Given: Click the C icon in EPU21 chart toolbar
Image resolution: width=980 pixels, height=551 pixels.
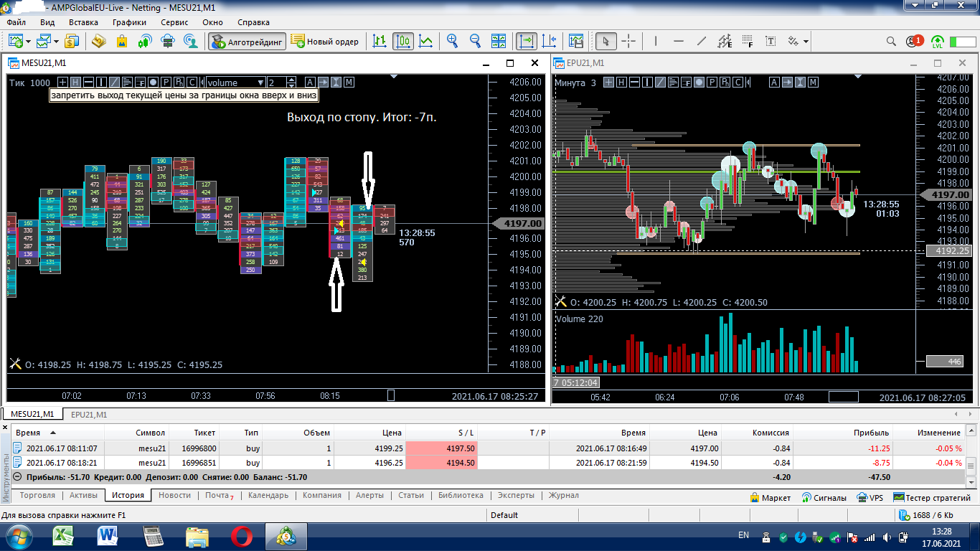Looking at the screenshot, I should click(737, 83).
